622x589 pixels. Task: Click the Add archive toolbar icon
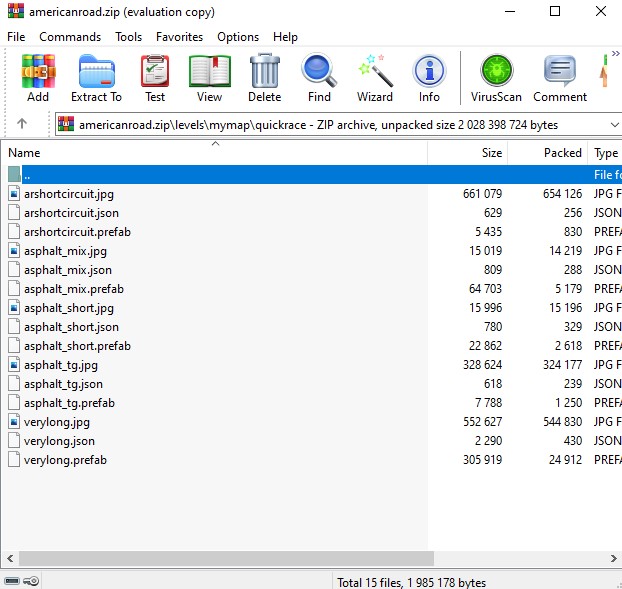pos(38,78)
